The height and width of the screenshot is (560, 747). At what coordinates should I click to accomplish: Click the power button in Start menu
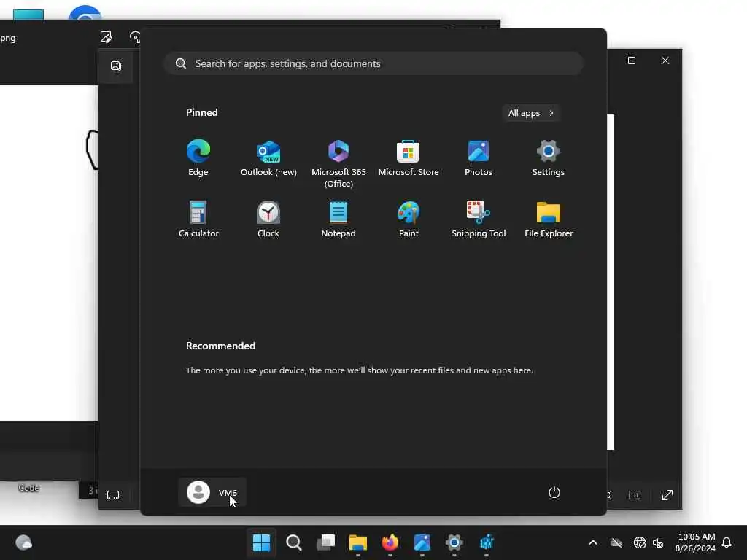pyautogui.click(x=554, y=492)
